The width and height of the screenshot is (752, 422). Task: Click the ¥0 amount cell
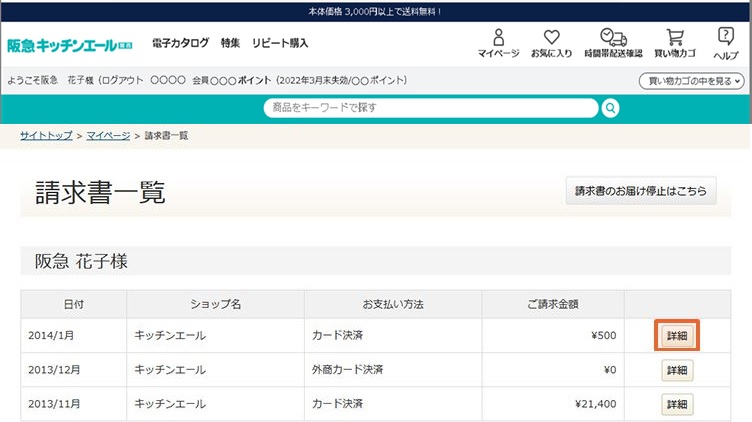(553, 370)
